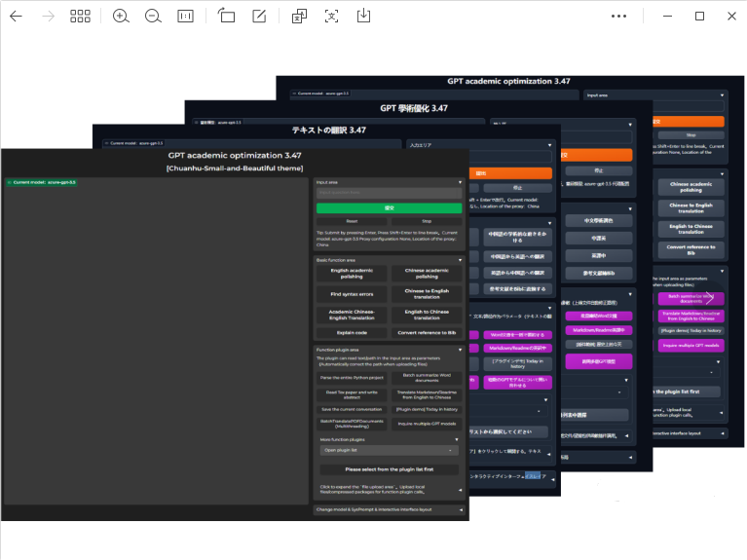Click [Plugin demo] Today in history in rear window
The image size is (747, 560).
coord(691,331)
